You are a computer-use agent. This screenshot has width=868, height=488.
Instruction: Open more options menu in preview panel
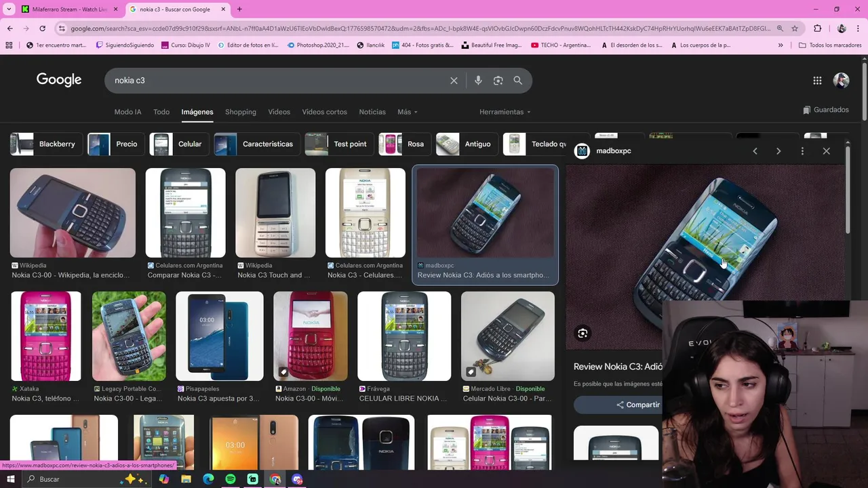click(802, 151)
